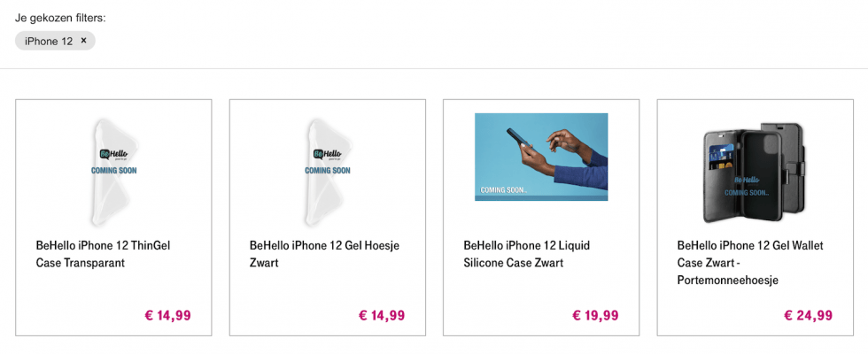This screenshot has height=354, width=868.
Task: Click the BeHello logo on the ThinGel Case image
Action: pyautogui.click(x=113, y=154)
